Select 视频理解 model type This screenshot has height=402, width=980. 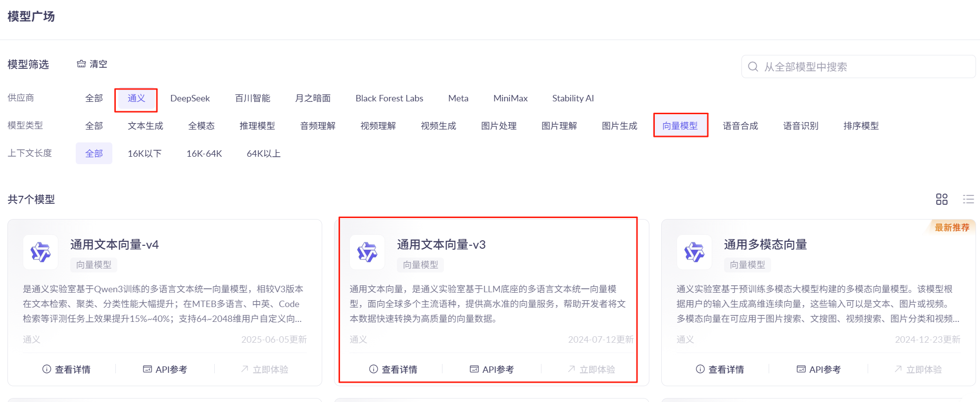378,126
